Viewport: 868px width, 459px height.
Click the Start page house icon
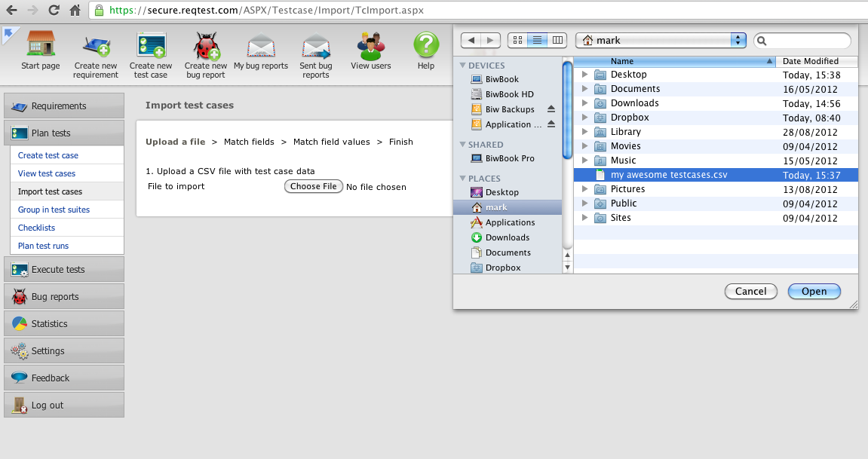[41, 44]
